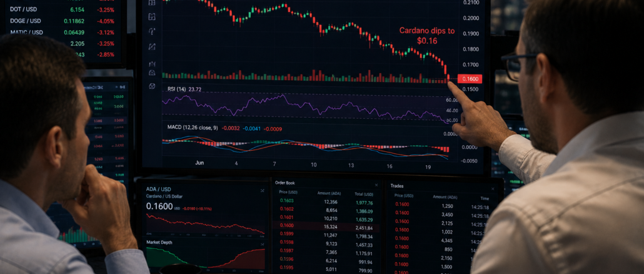The image size is (644, 274).
Task: Select the curved hook drawing tool icon
Action: pos(152,31)
